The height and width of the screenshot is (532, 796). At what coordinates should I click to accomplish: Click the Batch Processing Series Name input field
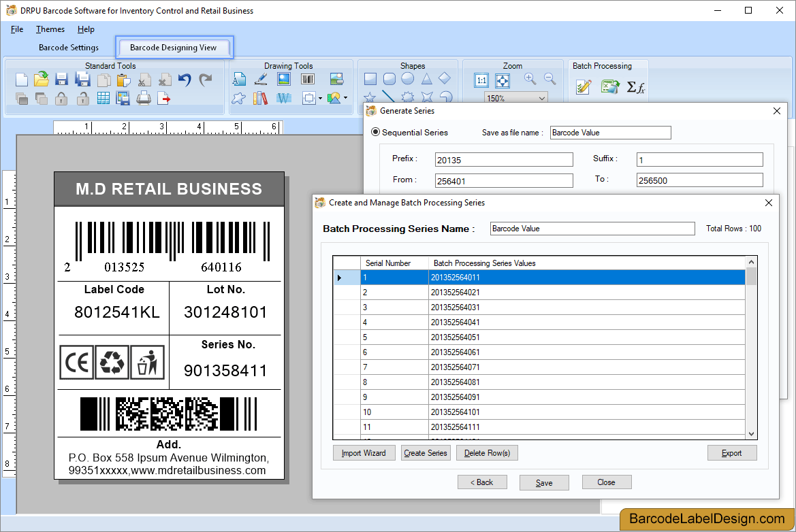(592, 229)
